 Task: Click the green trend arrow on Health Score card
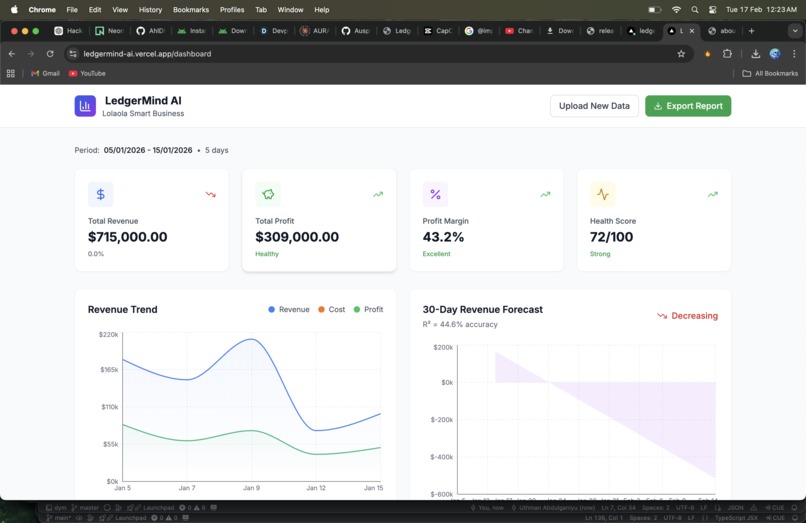pyautogui.click(x=712, y=194)
